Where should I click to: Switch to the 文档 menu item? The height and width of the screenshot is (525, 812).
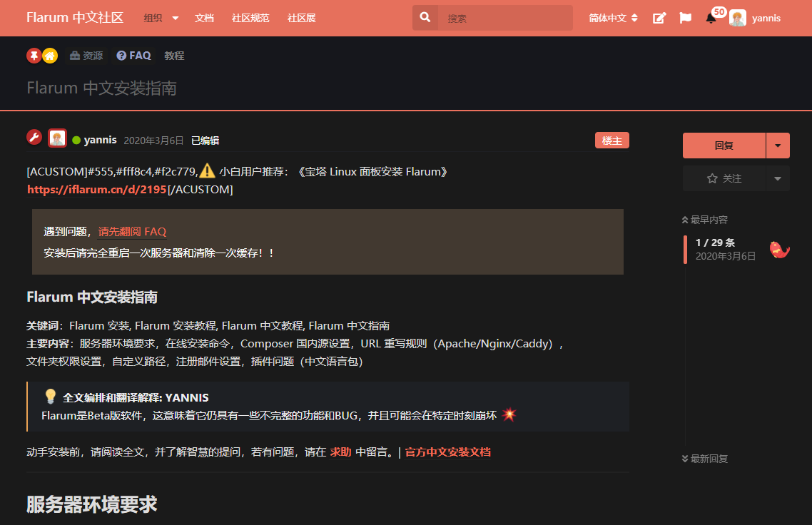[204, 18]
